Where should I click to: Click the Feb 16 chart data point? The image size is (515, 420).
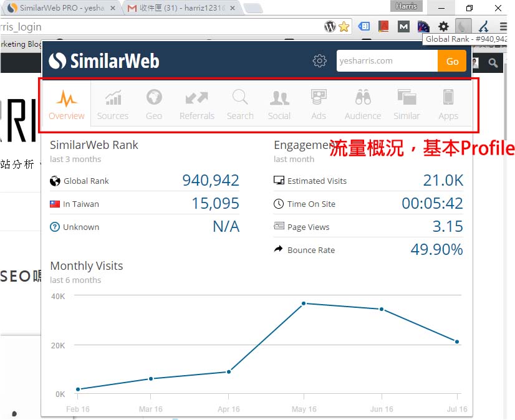tap(78, 389)
